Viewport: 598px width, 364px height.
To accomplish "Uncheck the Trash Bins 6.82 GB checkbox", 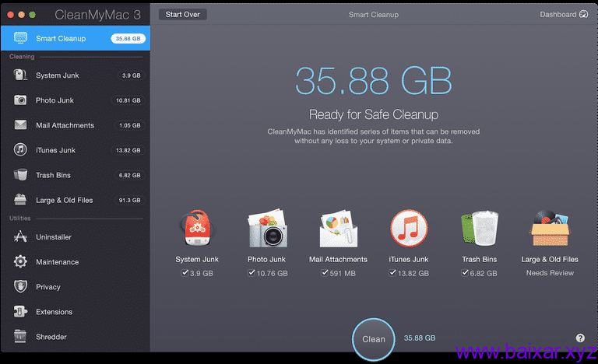I will pos(465,272).
